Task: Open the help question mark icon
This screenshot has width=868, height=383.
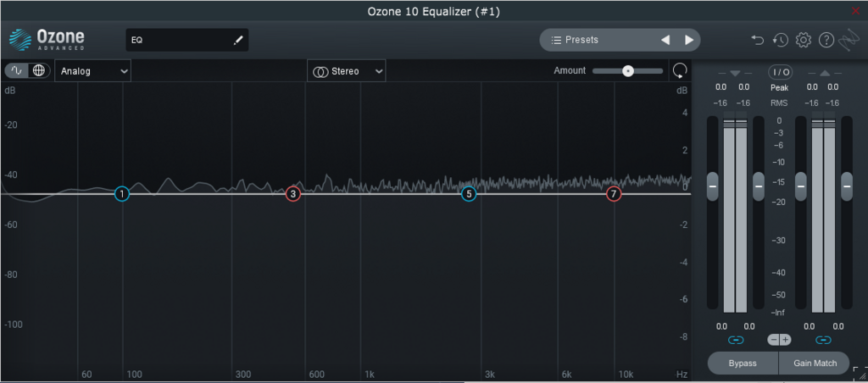Action: coord(826,40)
